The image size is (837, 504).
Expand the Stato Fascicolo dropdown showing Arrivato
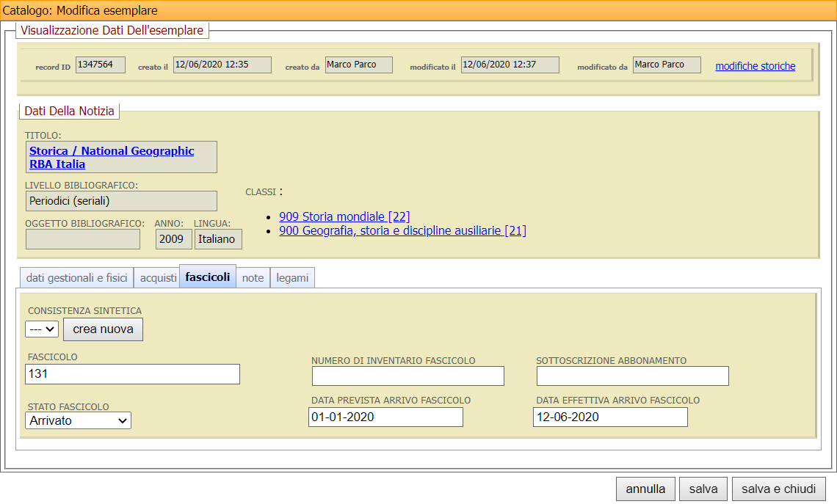coord(78,420)
